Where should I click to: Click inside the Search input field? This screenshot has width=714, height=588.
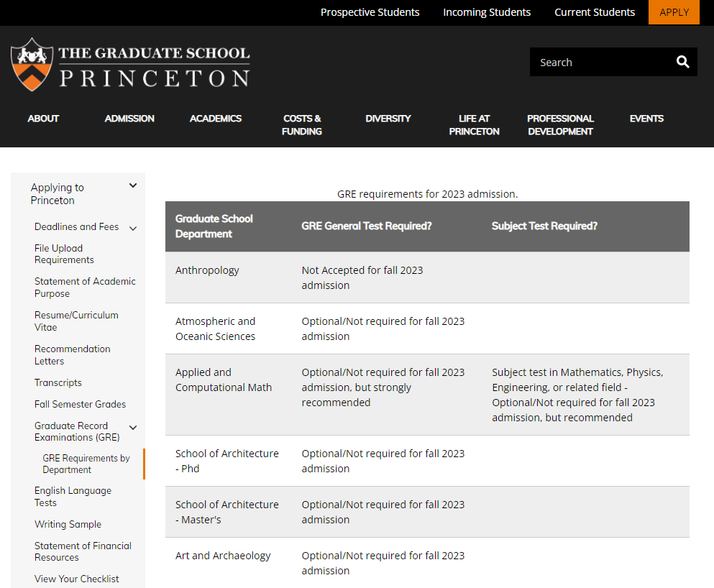point(604,62)
